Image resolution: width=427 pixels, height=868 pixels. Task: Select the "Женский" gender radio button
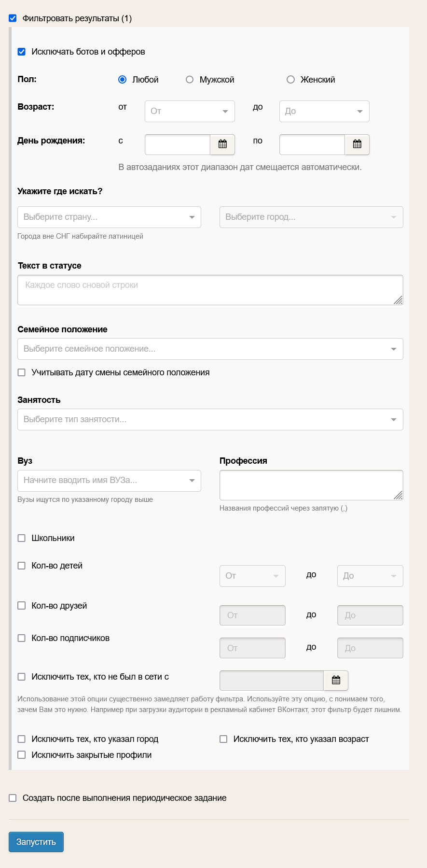pyautogui.click(x=290, y=80)
